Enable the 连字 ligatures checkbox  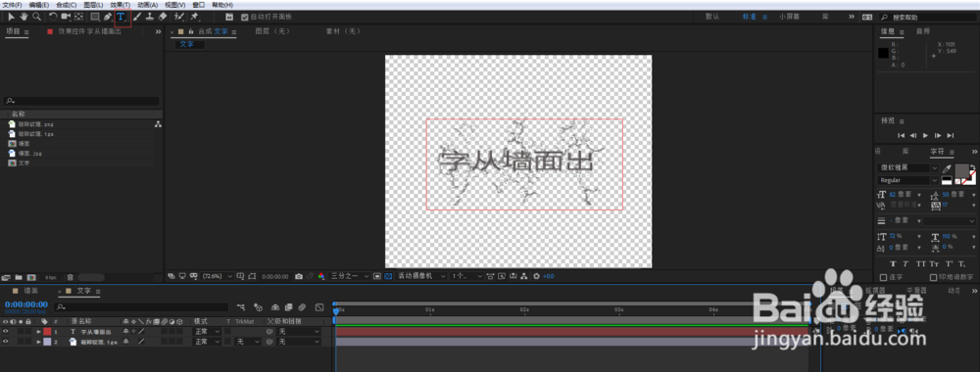coord(883,277)
